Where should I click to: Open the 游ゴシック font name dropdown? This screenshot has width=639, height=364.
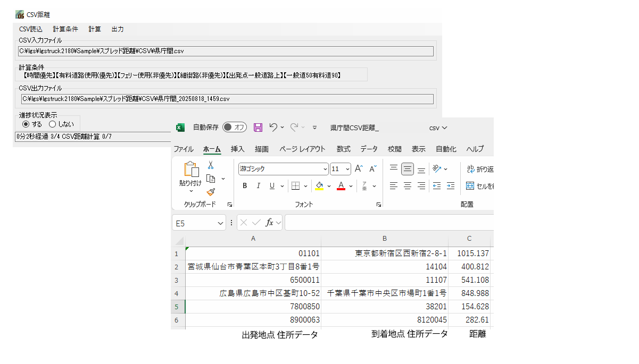[325, 170]
